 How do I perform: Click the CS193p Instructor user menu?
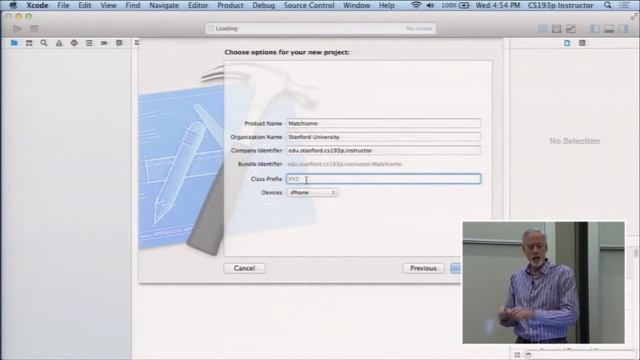(560, 5)
